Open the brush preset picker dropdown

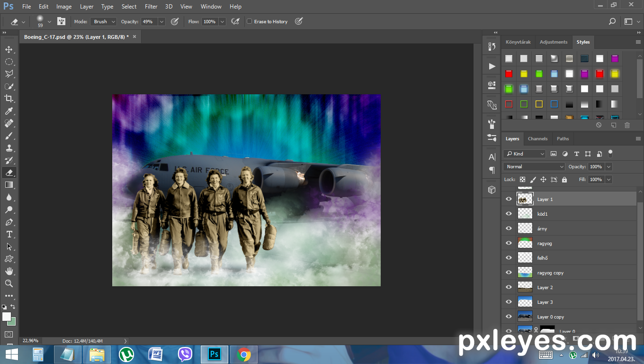click(x=49, y=21)
